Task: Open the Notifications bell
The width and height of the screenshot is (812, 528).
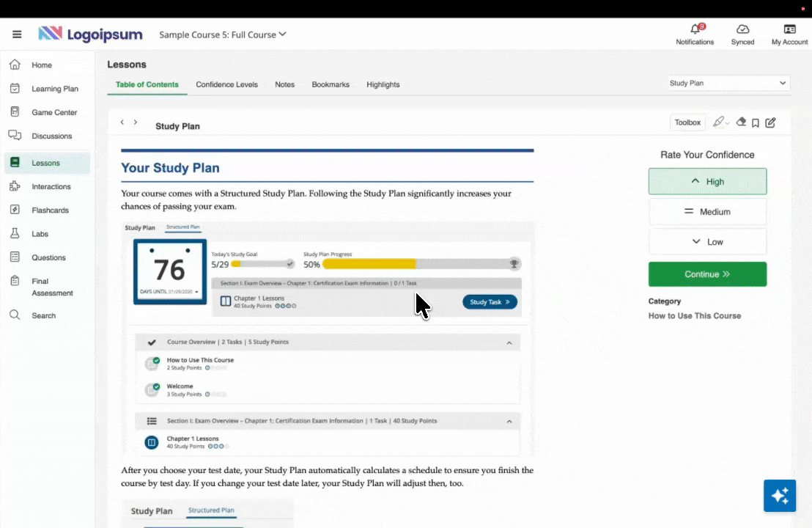Action: 695,30
